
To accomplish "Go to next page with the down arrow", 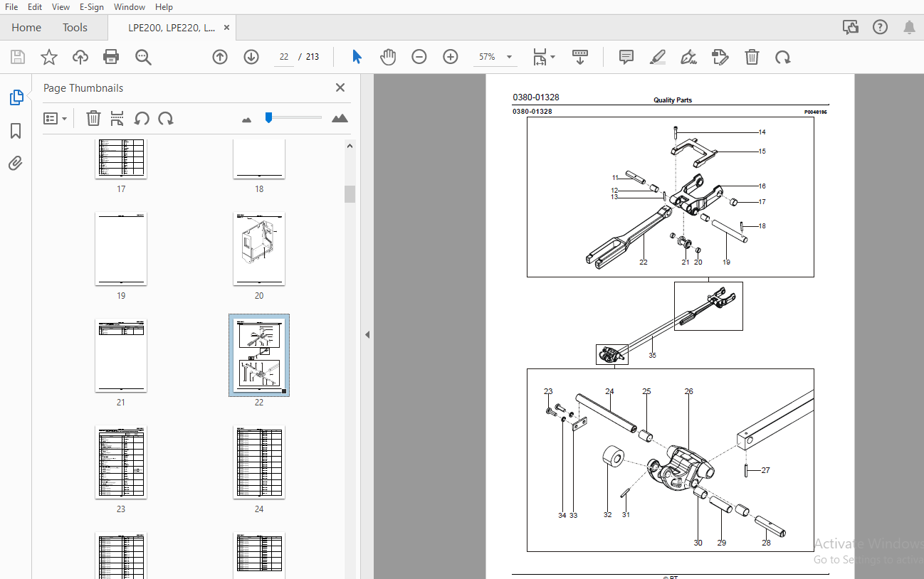I will pyautogui.click(x=251, y=57).
